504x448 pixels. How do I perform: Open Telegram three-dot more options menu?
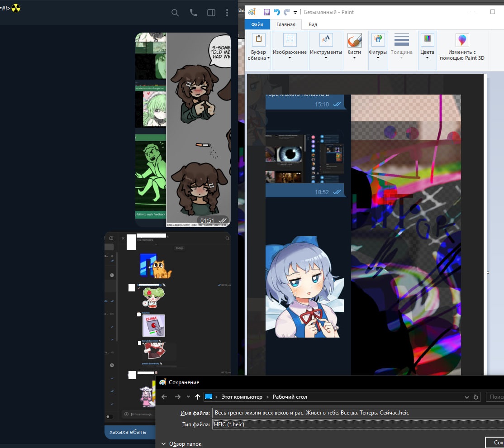[227, 13]
